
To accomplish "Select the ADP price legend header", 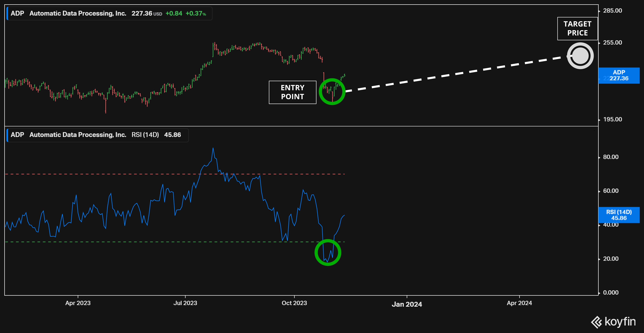I will point(109,13).
